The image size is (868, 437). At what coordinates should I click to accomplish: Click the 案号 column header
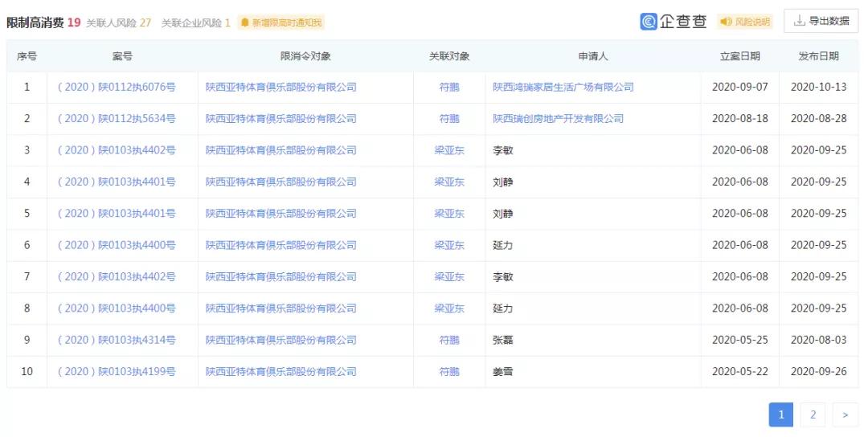point(122,56)
